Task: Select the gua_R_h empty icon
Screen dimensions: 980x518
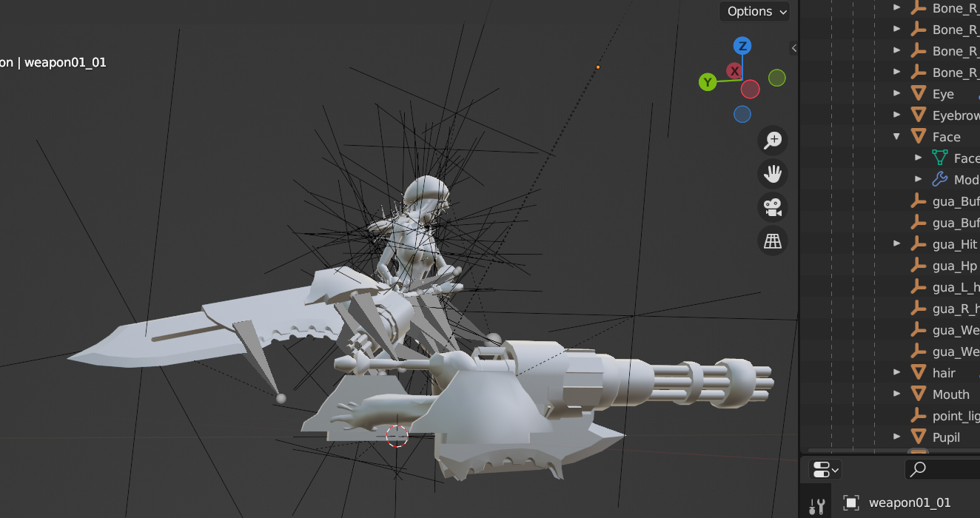Action: tap(919, 309)
